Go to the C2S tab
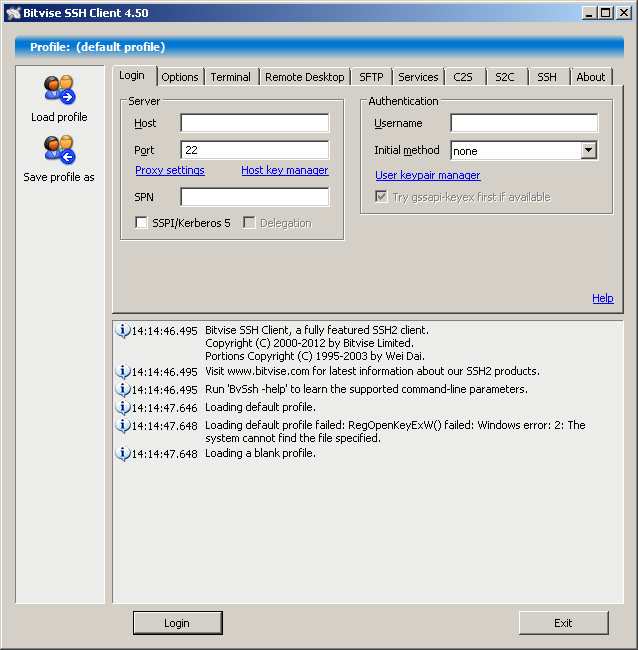 pos(463,77)
